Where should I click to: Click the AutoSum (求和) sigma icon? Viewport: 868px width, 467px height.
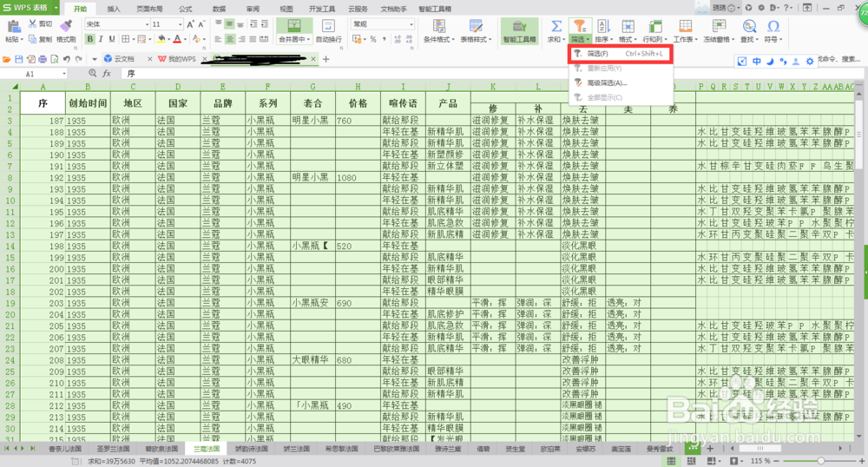[556, 26]
